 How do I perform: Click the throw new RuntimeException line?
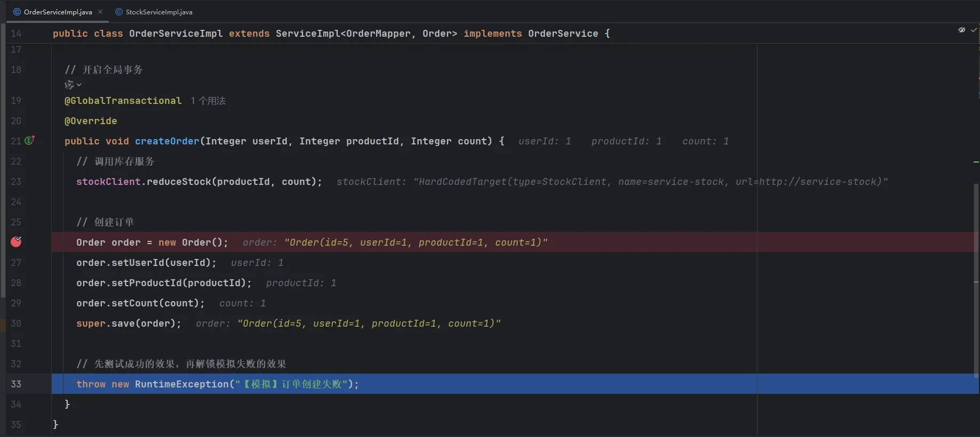click(218, 384)
